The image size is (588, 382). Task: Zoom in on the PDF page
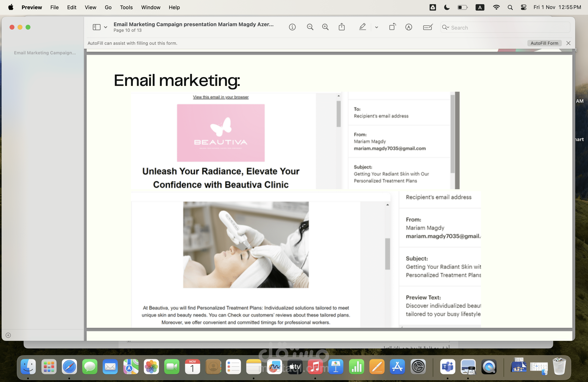[325, 27]
